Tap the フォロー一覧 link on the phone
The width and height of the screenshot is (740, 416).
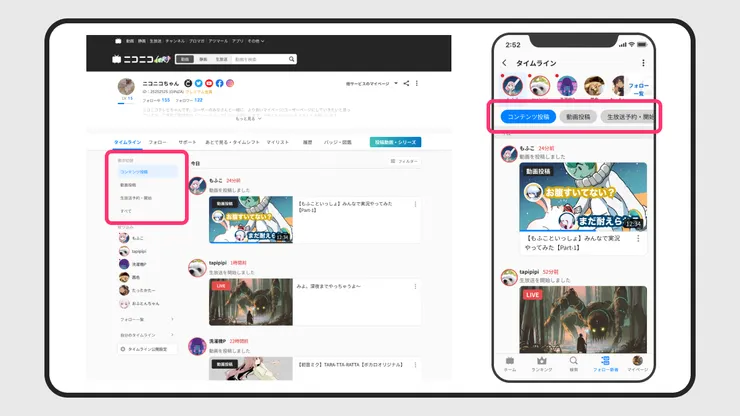pyautogui.click(x=638, y=89)
